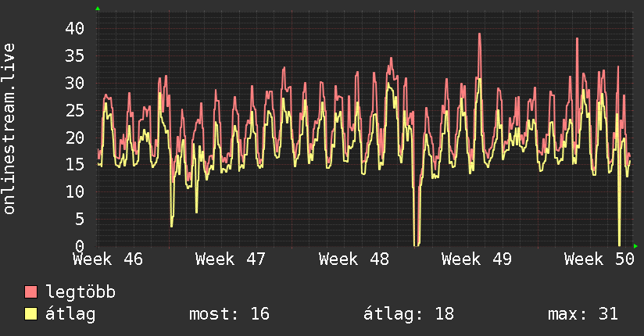This screenshot has height=336, width=644.
Task: Click the green arrow at x-axis end
Action: point(635,246)
